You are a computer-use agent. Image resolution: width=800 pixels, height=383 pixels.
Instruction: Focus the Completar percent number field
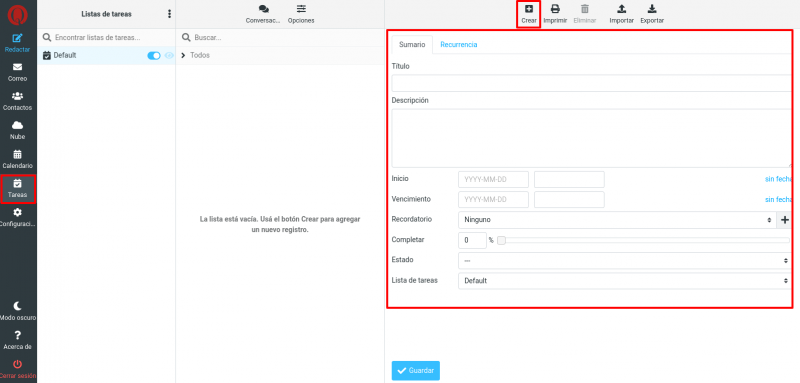(x=472, y=240)
